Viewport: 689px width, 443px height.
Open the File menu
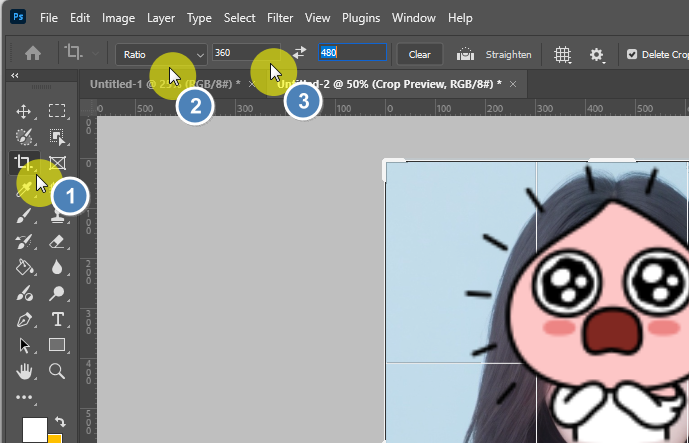click(x=49, y=18)
